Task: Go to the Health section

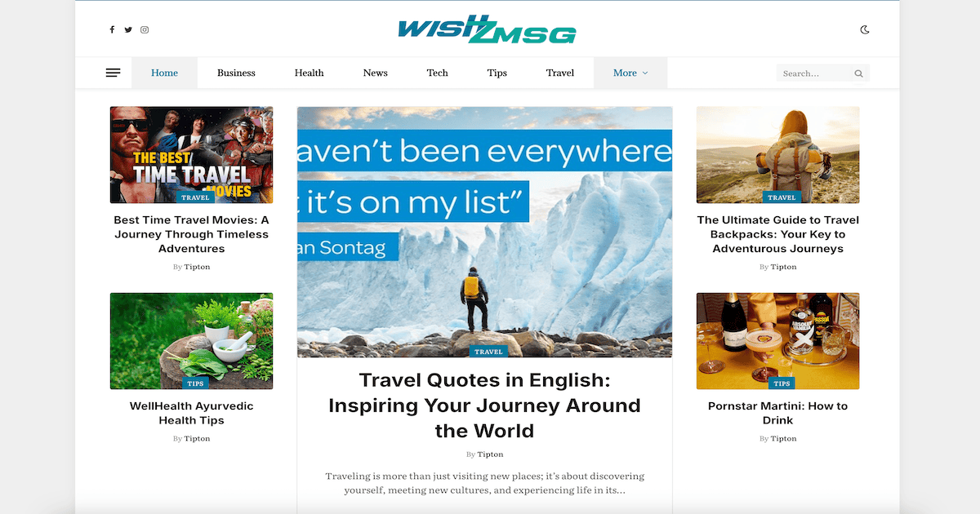Action: pos(310,73)
